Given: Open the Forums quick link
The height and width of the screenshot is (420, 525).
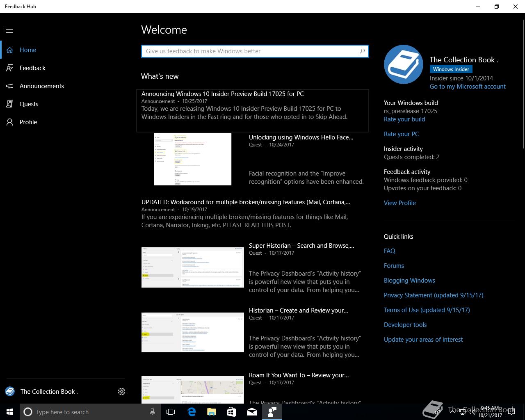Looking at the screenshot, I should tap(394, 266).
